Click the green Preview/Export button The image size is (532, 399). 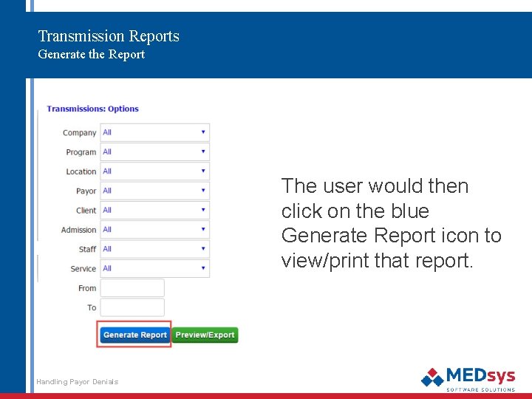(x=205, y=335)
